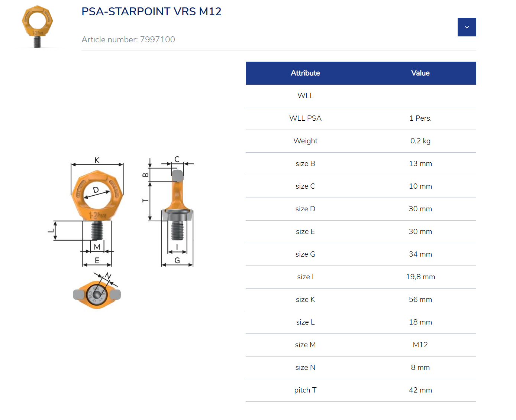Image resolution: width=516 pixels, height=420 pixels.
Task: Select the PSA-STARPOINT VRS M12 title
Action: pyautogui.click(x=151, y=11)
